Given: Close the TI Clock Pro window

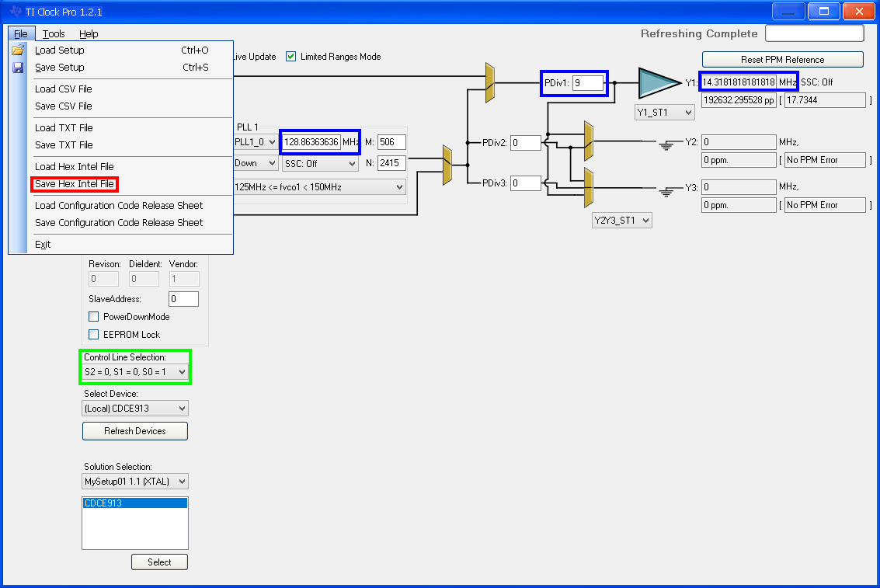Looking at the screenshot, I should click(859, 11).
